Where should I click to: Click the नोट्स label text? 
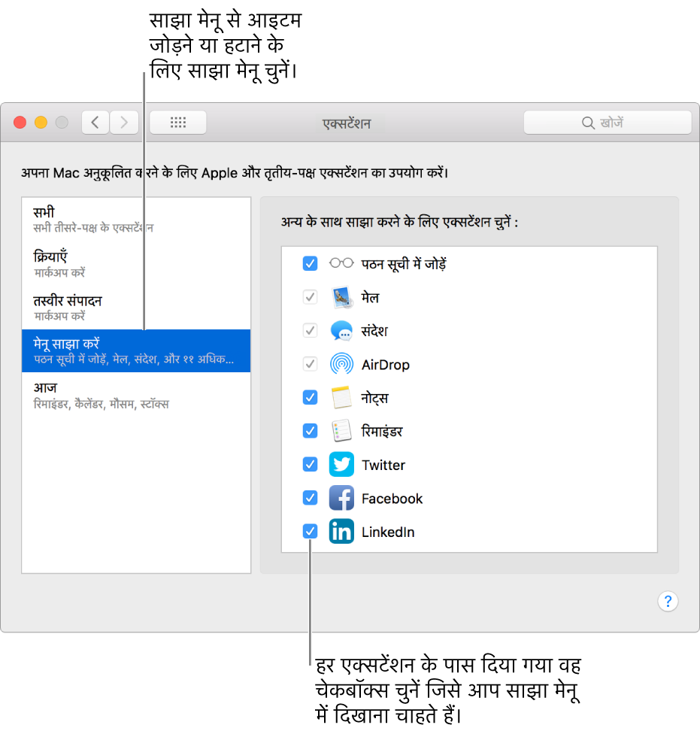pos(374,398)
